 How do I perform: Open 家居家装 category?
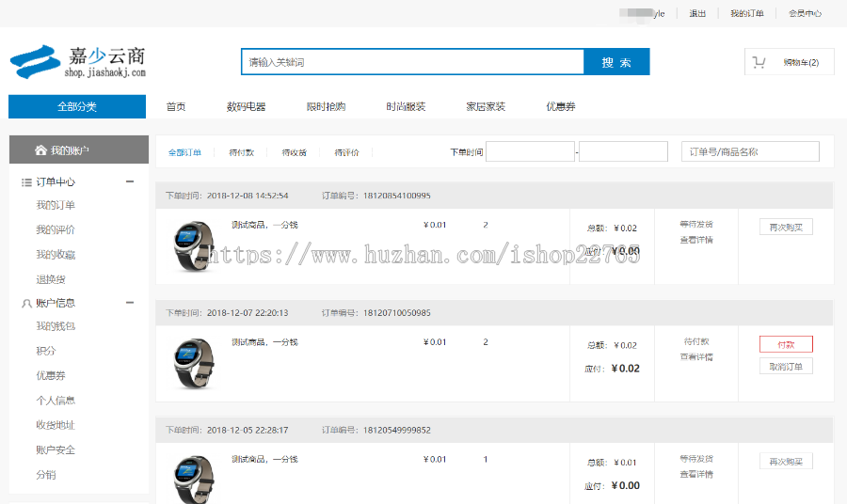(486, 106)
